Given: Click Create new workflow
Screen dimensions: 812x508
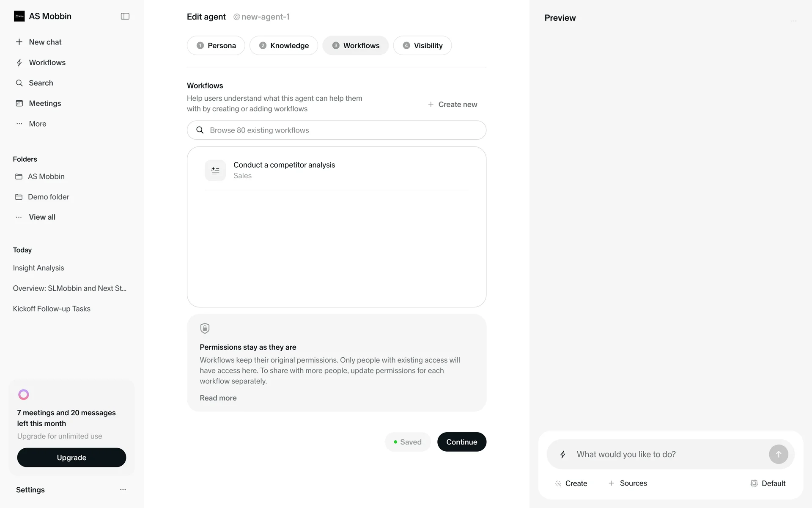Looking at the screenshot, I should tap(452, 105).
